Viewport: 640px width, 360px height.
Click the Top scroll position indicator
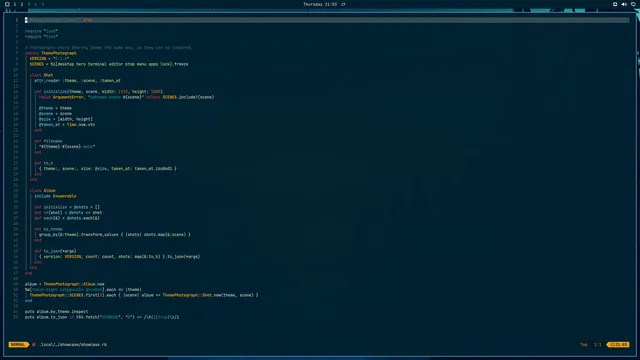click(x=584, y=344)
